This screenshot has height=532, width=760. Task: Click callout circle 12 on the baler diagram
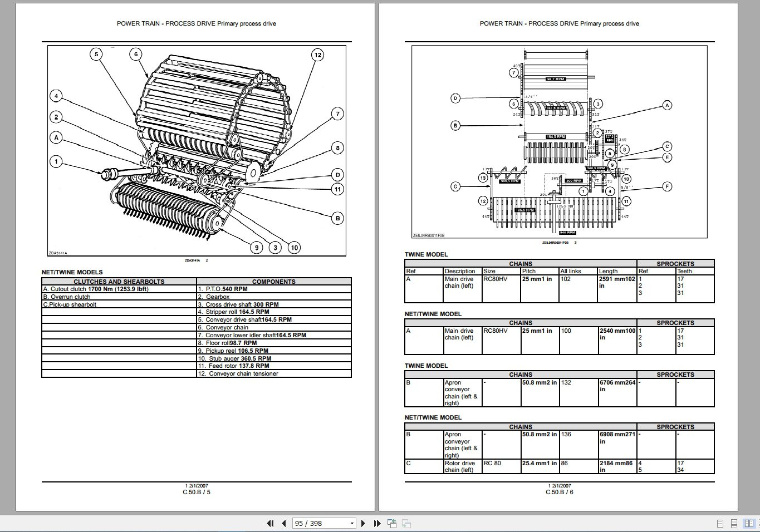(318, 55)
